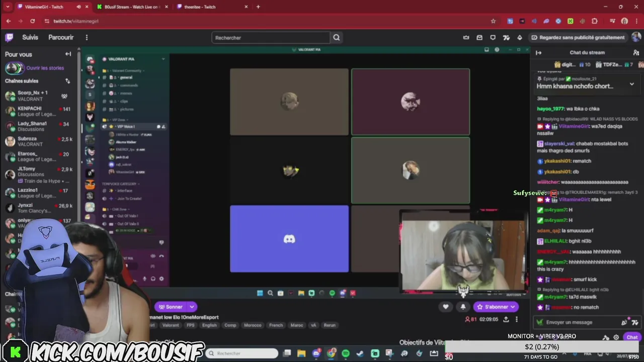Open Prime loot crown icon

tap(466, 37)
